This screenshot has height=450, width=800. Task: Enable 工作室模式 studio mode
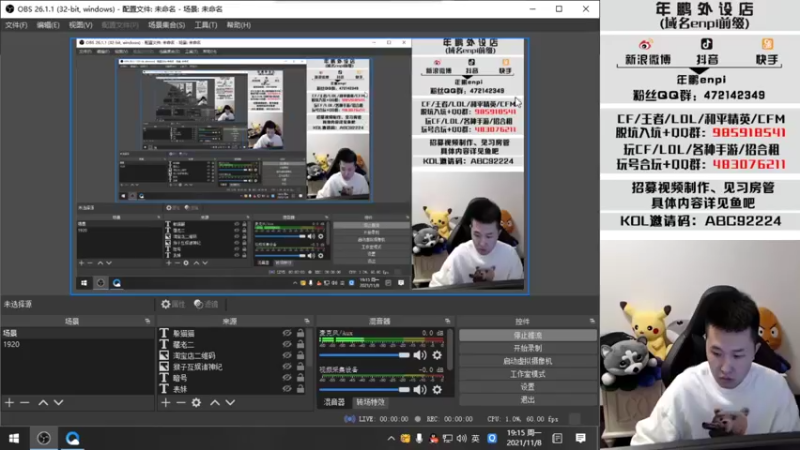pos(528,374)
